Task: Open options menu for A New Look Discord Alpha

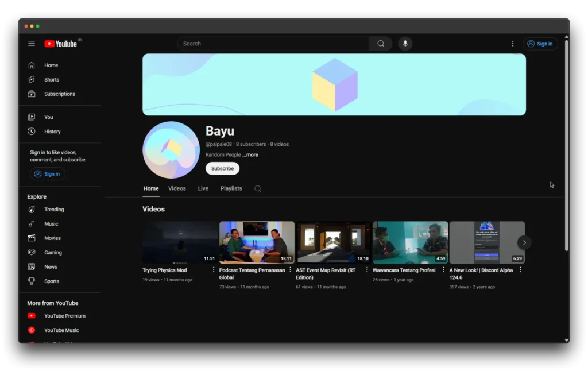Action: click(520, 270)
